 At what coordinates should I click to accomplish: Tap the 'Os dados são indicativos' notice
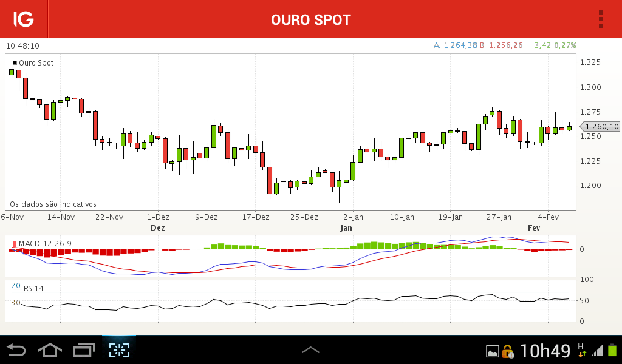53,204
